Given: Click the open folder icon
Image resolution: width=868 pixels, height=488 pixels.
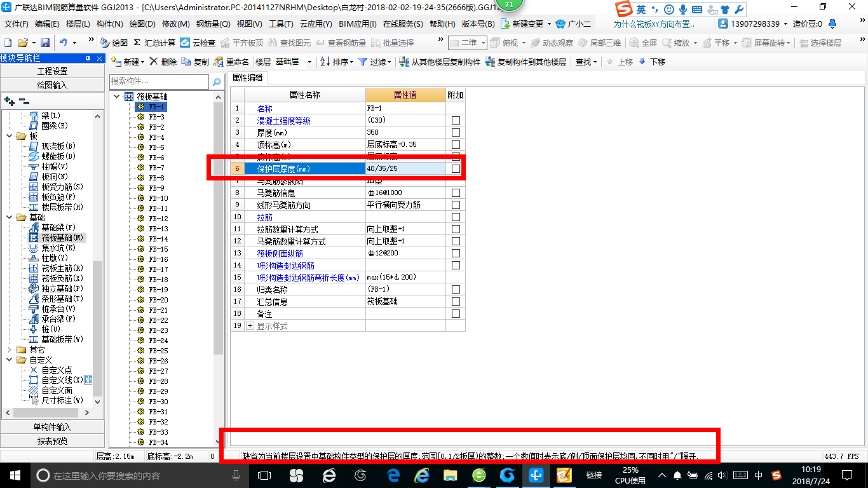Looking at the screenshot, I should coord(22,43).
